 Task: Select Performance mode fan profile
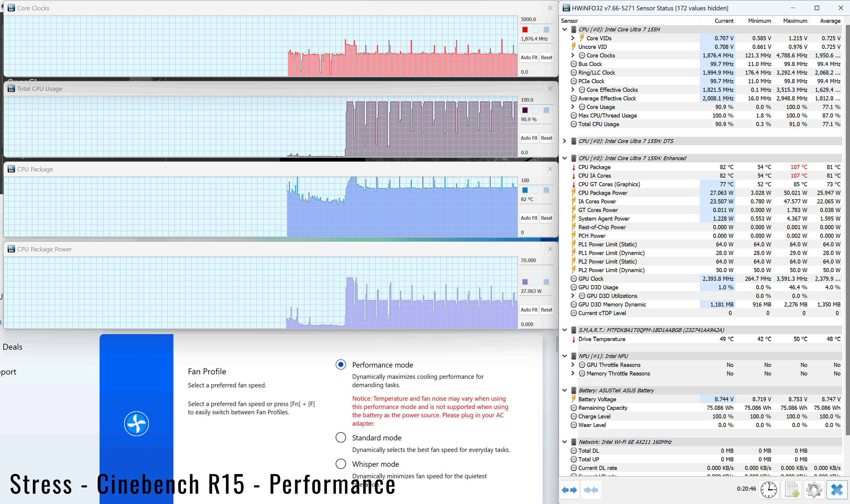coord(341,365)
